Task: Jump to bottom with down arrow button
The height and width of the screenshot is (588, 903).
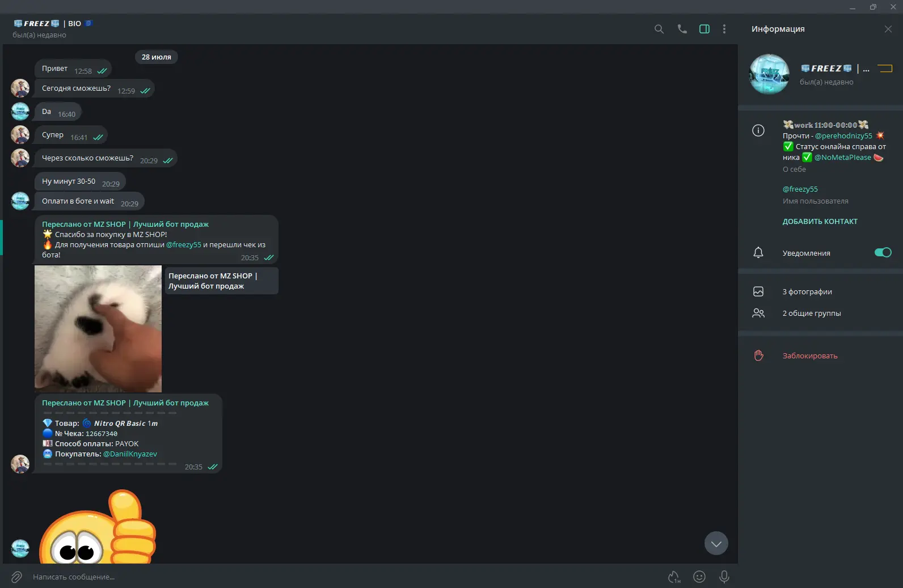Action: [716, 543]
